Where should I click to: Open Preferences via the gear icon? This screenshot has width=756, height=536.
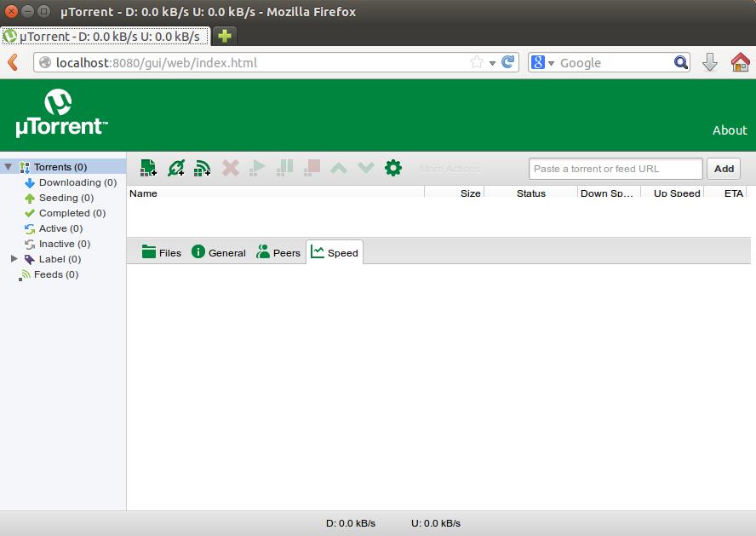click(393, 168)
